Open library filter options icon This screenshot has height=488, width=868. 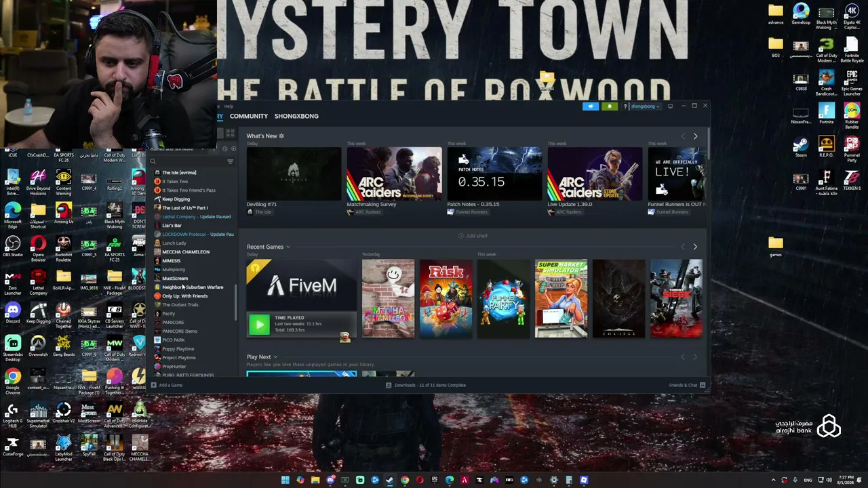point(230,161)
